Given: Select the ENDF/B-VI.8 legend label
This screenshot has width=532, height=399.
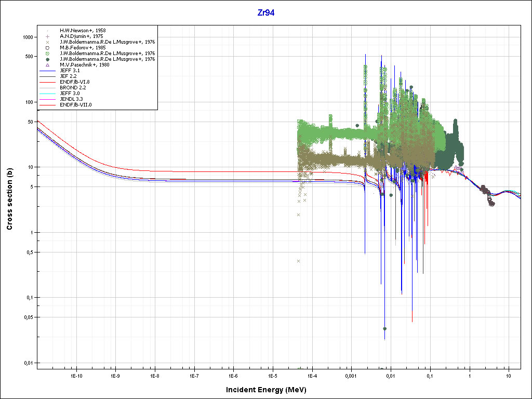Looking at the screenshot, I should 75,82.
